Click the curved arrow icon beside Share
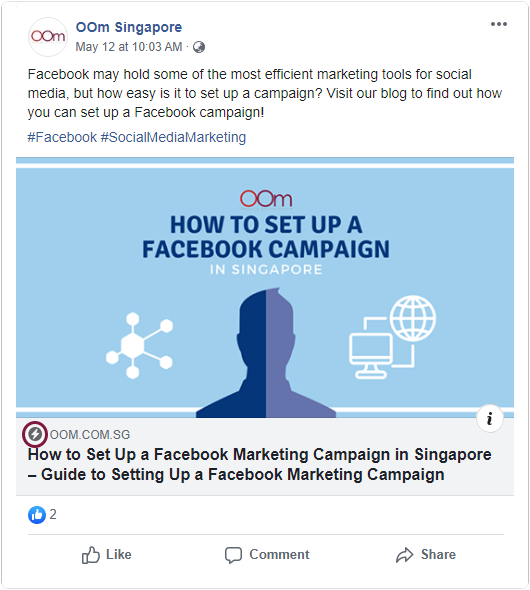530x590 pixels. [x=404, y=555]
